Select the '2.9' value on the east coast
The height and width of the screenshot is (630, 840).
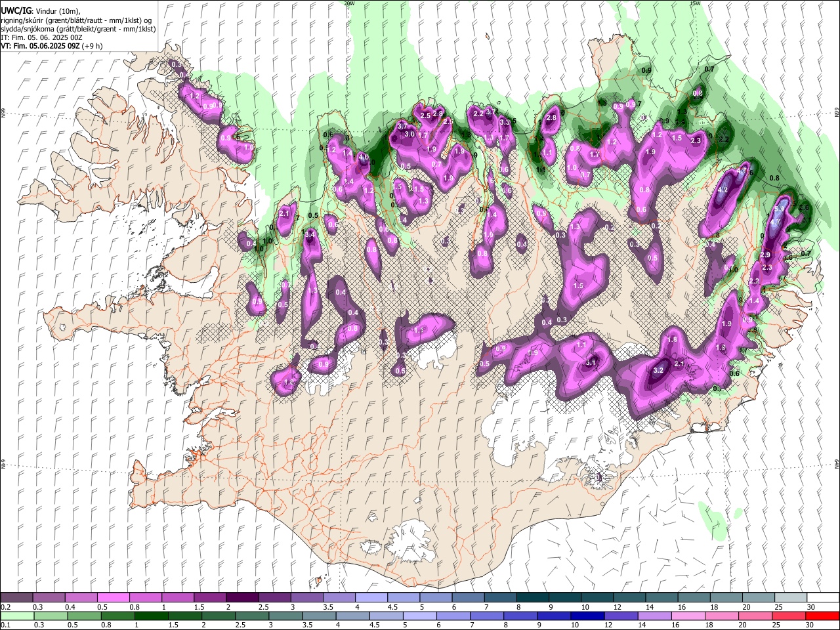coord(765,255)
